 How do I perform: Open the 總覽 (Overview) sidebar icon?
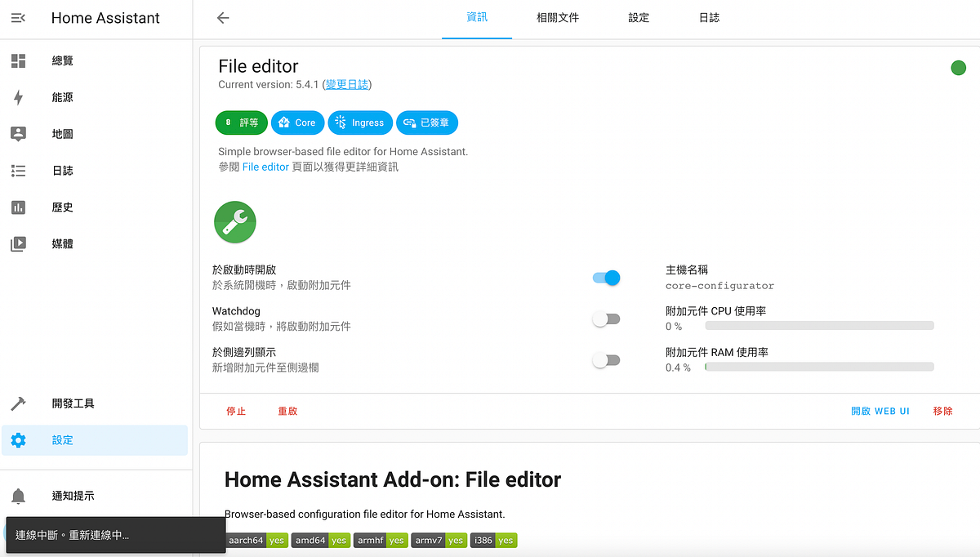[x=18, y=60]
